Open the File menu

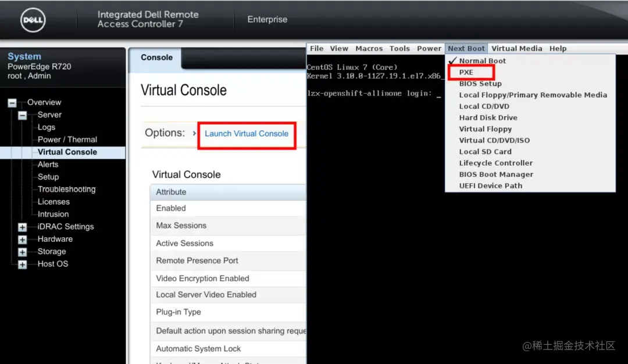click(x=316, y=48)
